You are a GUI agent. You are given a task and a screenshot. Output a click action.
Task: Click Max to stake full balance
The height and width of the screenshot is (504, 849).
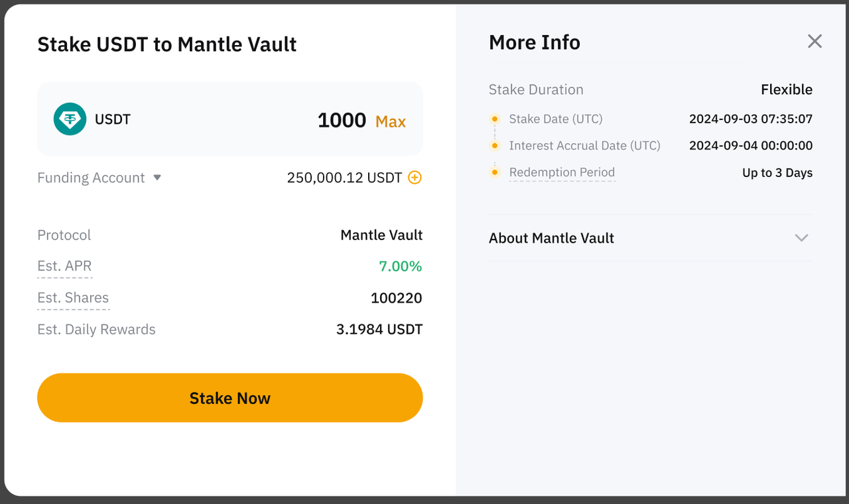coord(391,121)
